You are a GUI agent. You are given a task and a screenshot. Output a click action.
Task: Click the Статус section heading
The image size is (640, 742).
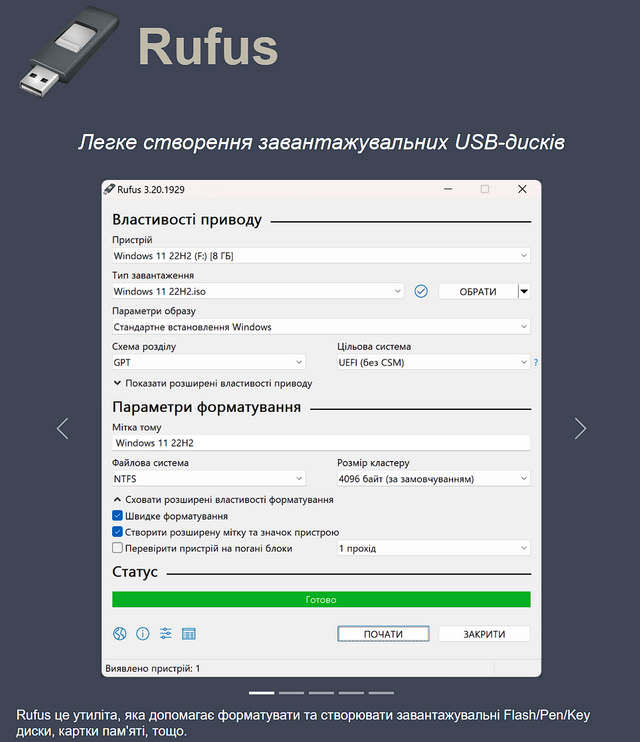coord(135,572)
